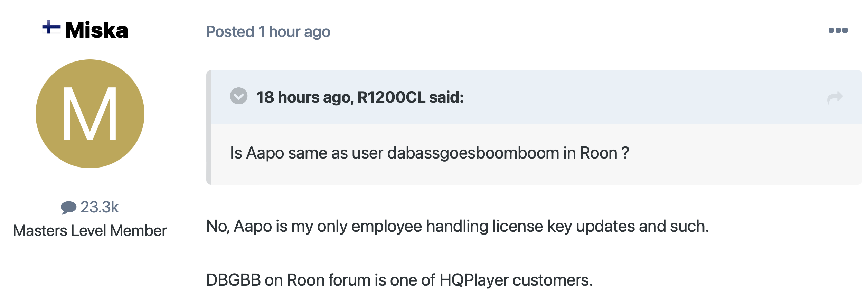Image resolution: width=868 pixels, height=306 pixels.
Task: Click the reply sentence about license key updates
Action: point(457,227)
